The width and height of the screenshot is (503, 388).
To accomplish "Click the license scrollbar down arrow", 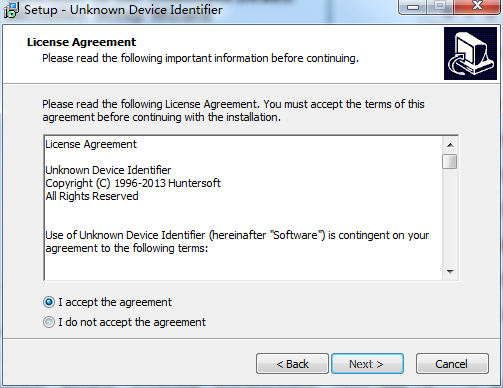I will 450,272.
